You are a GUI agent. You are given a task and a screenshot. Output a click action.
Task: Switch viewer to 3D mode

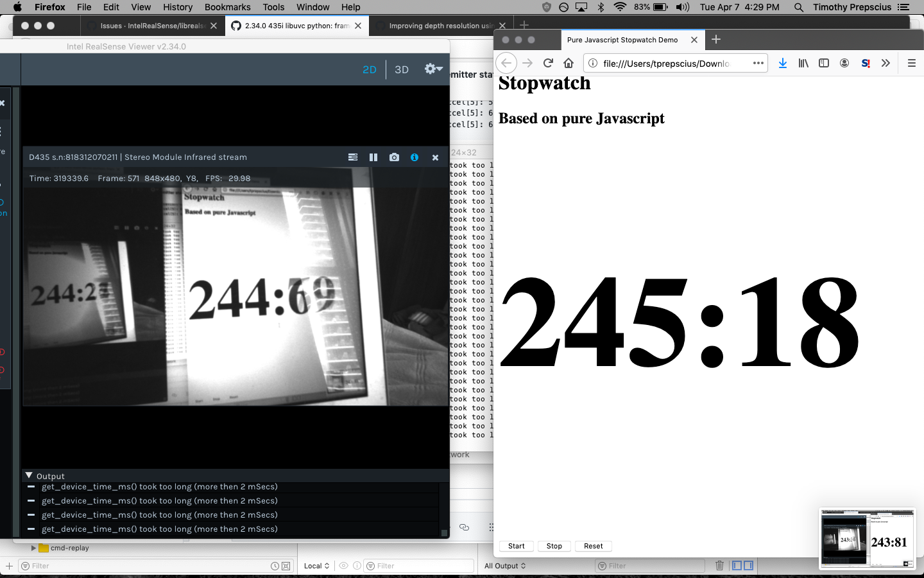pos(401,69)
